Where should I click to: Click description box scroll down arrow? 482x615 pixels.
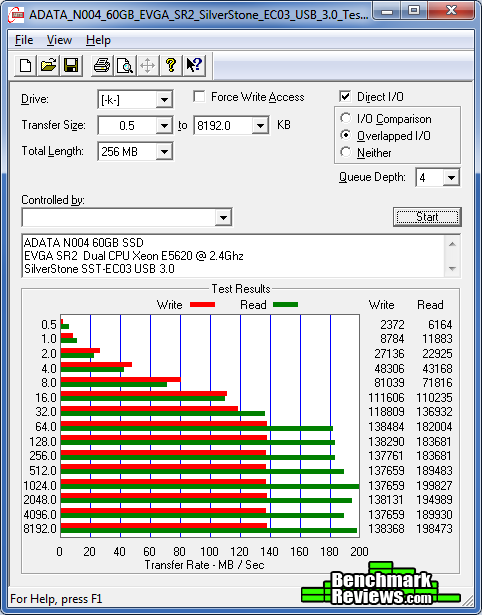click(x=452, y=269)
